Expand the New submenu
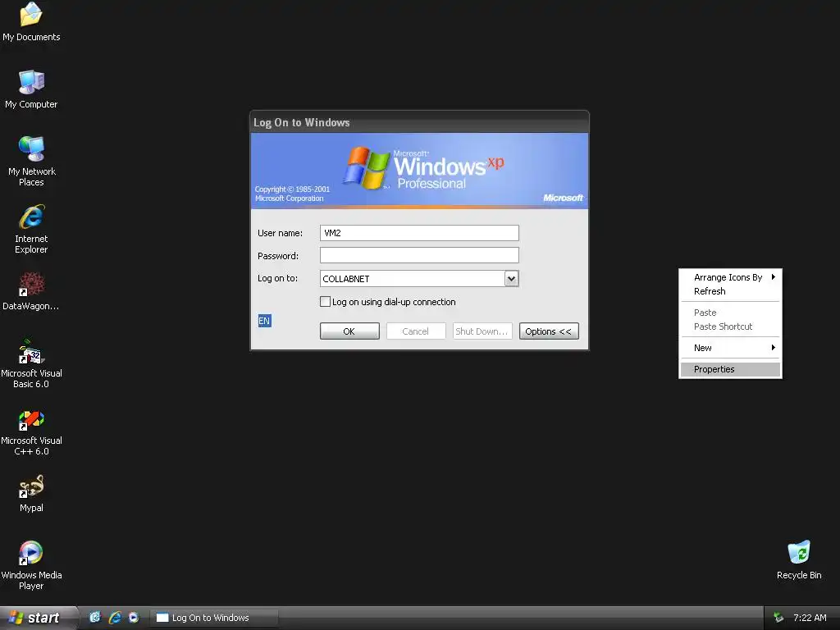The image size is (840, 630). coord(730,348)
